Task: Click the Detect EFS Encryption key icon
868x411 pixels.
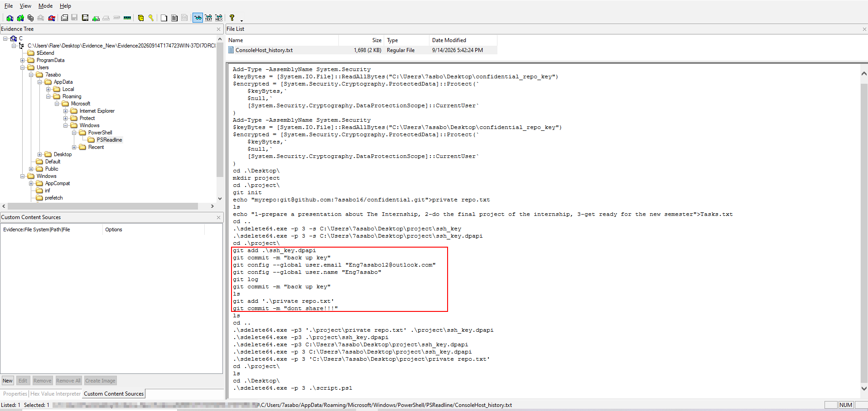Action: click(151, 18)
